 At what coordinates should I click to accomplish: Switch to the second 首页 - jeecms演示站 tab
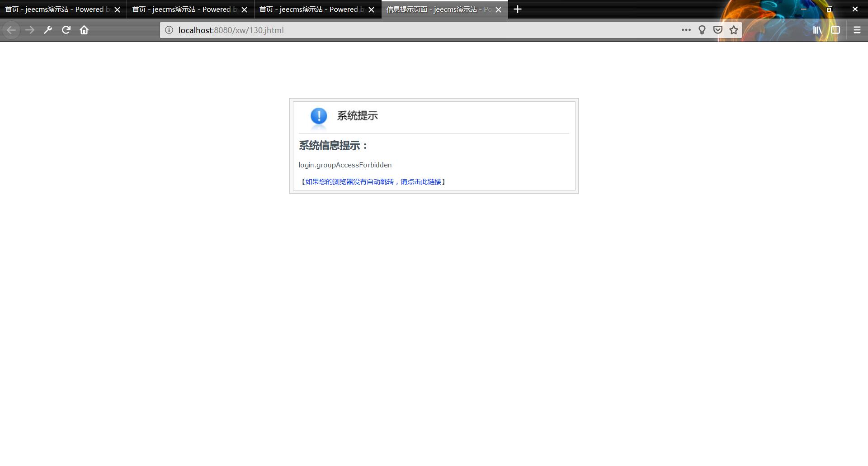(190, 10)
